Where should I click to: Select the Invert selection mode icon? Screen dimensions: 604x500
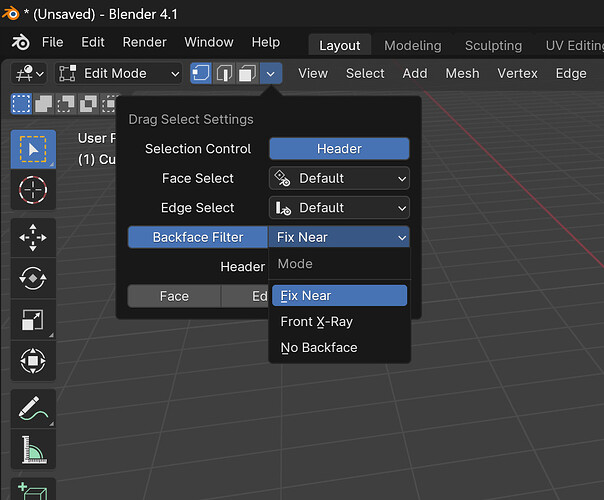tap(88, 104)
